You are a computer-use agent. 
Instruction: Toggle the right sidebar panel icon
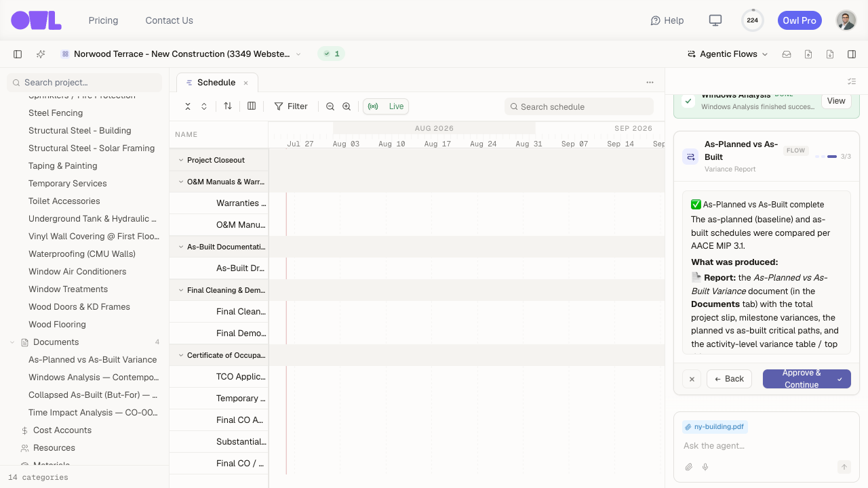852,54
